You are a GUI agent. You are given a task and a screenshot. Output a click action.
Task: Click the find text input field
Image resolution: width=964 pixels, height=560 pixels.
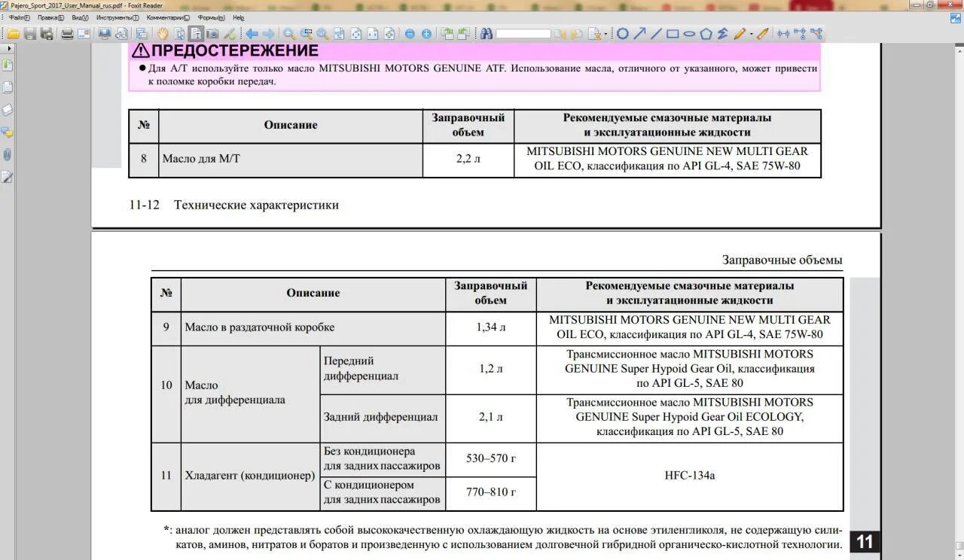pos(523,34)
